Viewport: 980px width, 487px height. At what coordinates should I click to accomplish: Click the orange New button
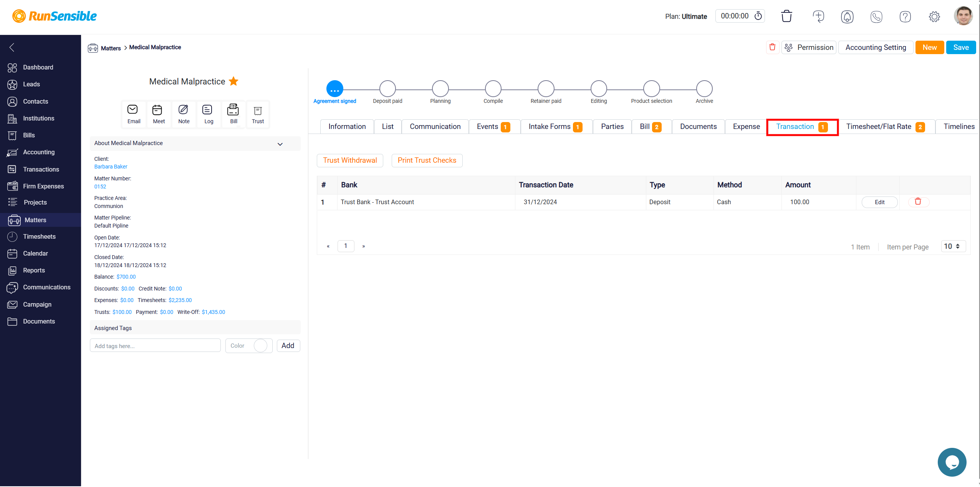tap(929, 47)
